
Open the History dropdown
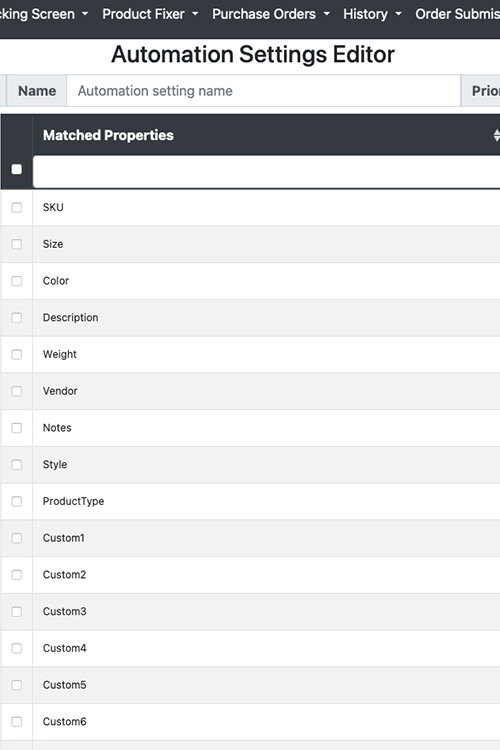point(372,14)
